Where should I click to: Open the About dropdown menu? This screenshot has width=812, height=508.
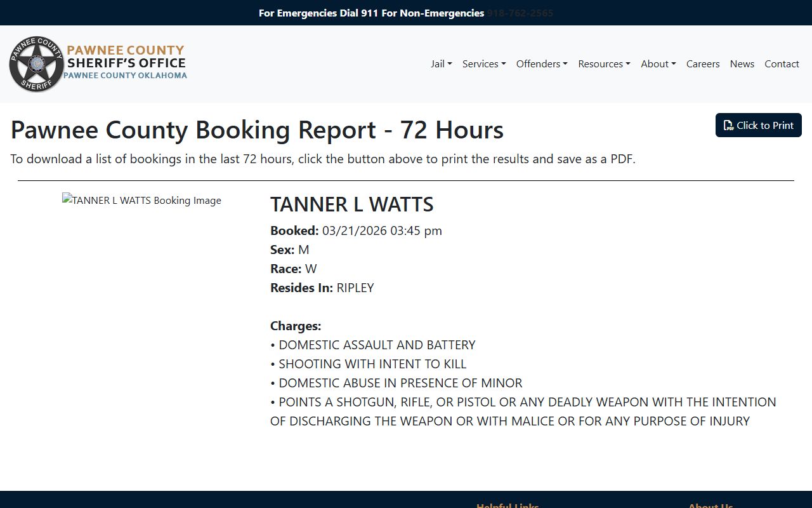tap(658, 63)
